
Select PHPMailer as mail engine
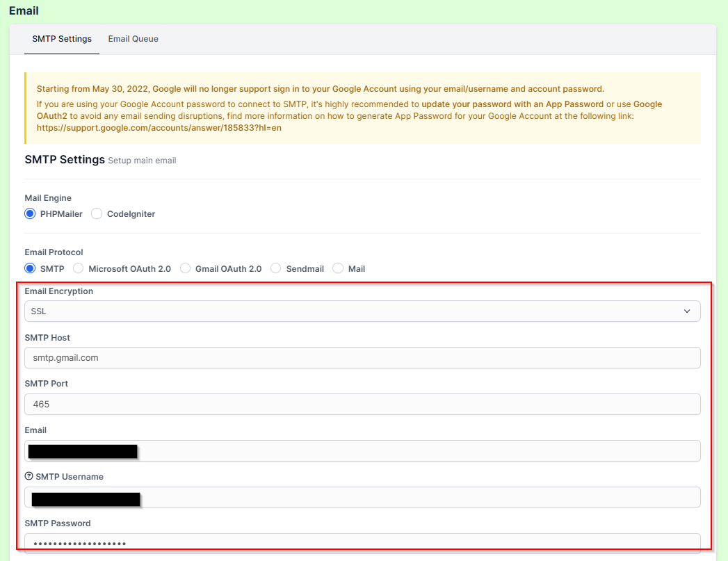point(30,214)
